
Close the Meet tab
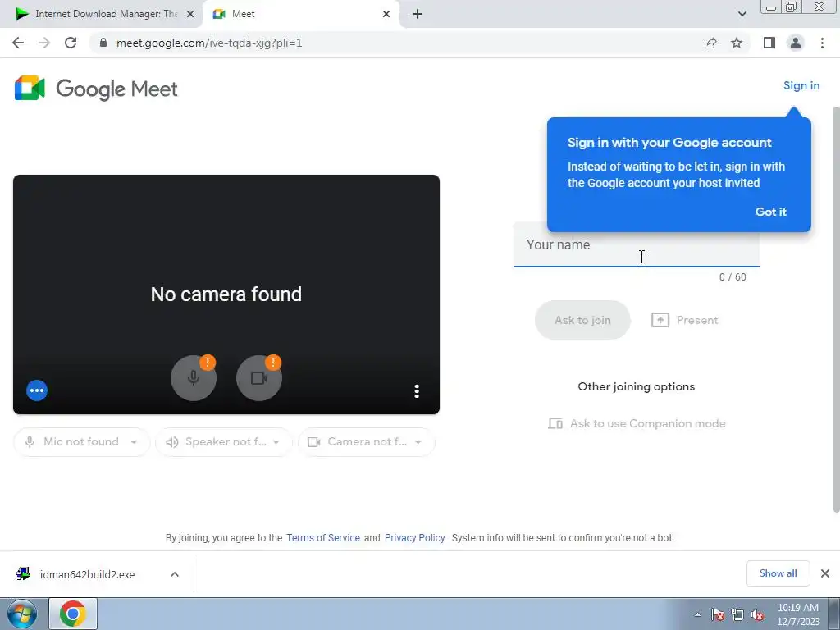pos(386,14)
